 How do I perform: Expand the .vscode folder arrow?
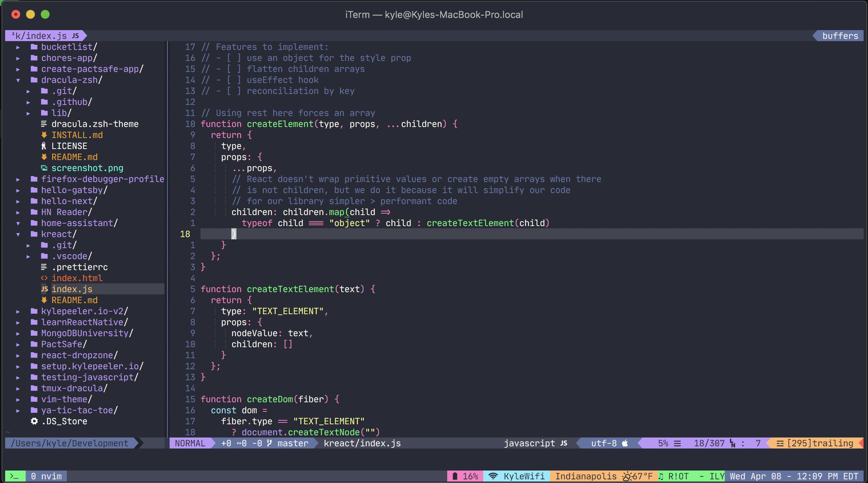(x=28, y=257)
